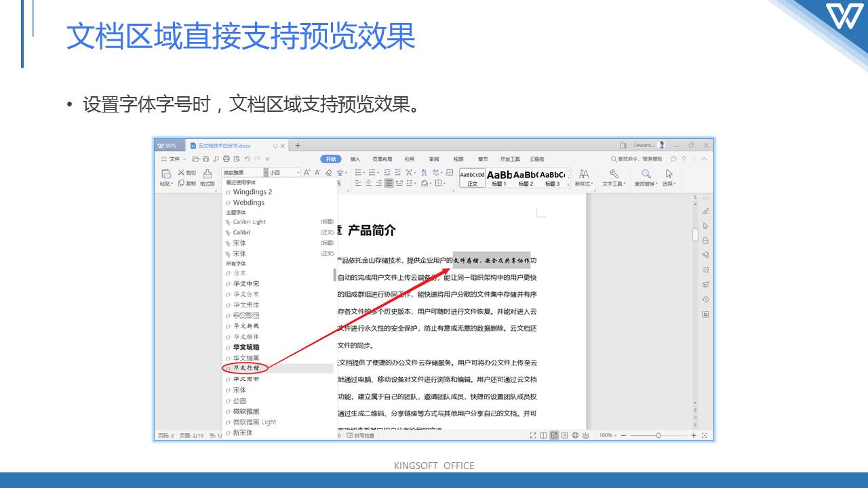Viewport: 868px width, 488px height.
Task: Click the lock icon in right sidebar
Action: [x=705, y=241]
